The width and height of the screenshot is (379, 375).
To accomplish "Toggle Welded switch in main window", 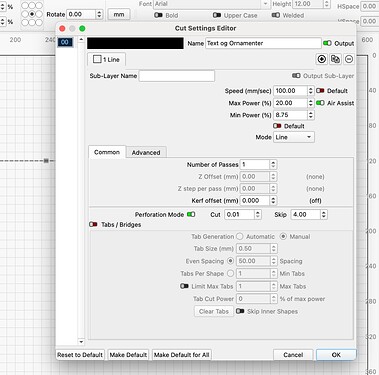I will 276,15.
